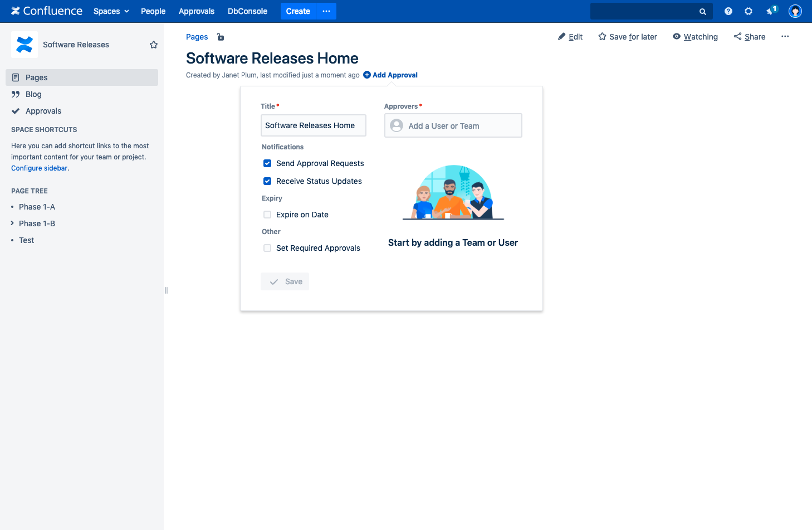Viewport: 812px width, 530px height.
Task: Open the People menu item
Action: point(153,11)
